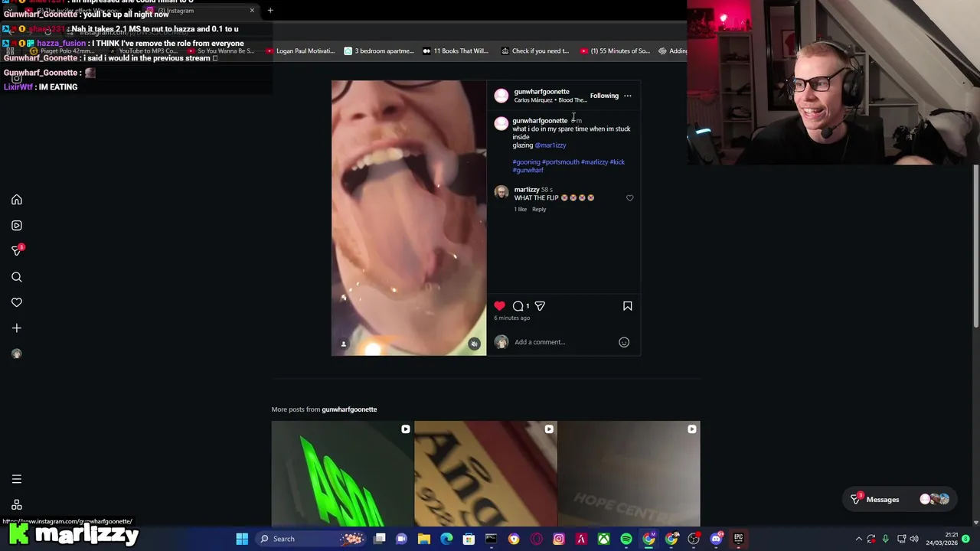
Task: Open the 55 Minutes of So... bookmark
Action: [615, 51]
